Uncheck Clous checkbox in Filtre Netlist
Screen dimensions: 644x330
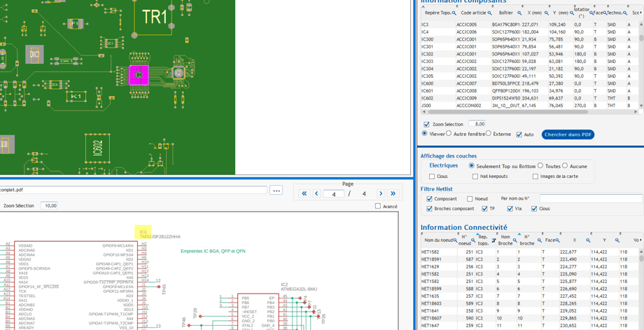pyautogui.click(x=534, y=208)
